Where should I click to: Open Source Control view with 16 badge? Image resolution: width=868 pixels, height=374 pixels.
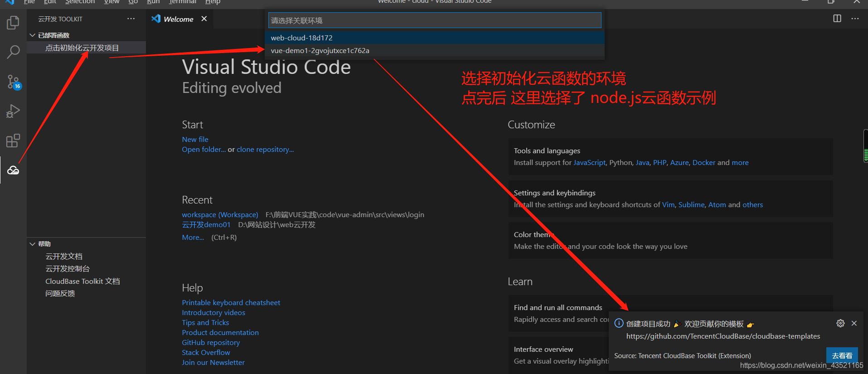13,82
